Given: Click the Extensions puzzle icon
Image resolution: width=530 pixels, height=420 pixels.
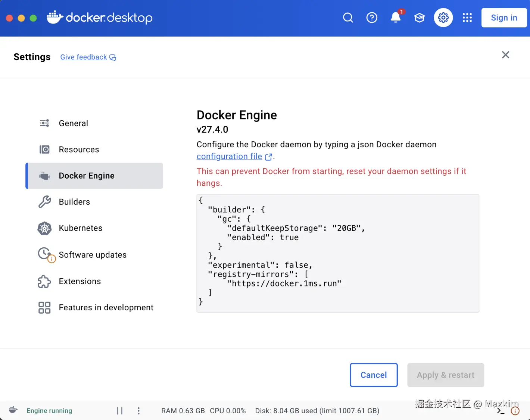Looking at the screenshot, I should pyautogui.click(x=44, y=281).
